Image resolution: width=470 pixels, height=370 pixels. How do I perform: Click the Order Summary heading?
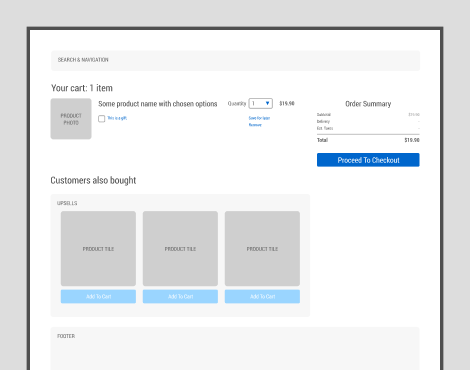368,104
